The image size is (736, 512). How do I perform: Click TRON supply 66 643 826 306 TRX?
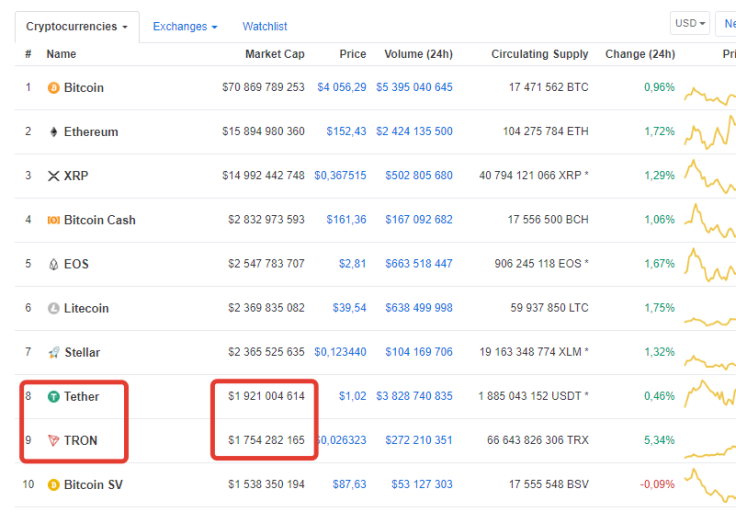tap(538, 440)
